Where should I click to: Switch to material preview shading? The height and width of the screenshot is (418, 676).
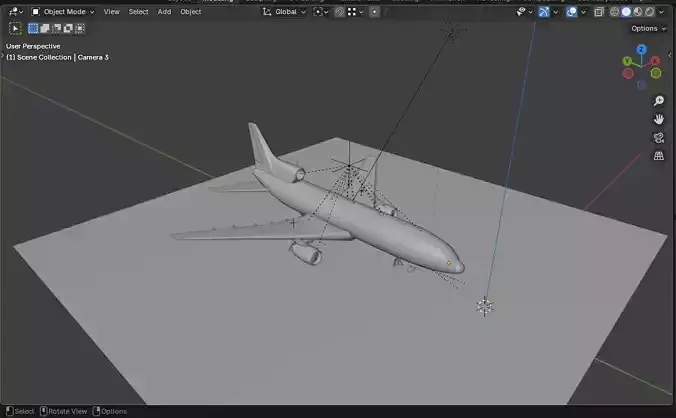(x=638, y=12)
